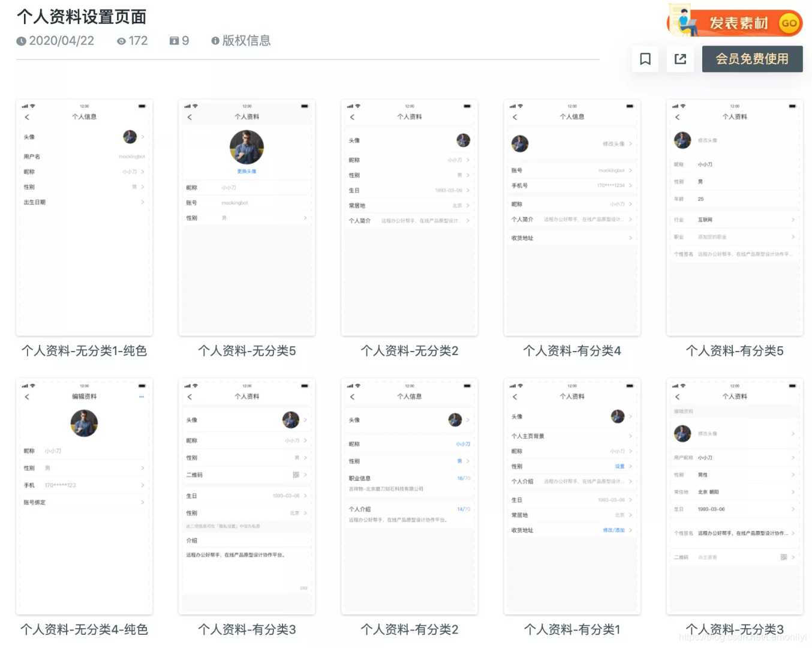Expand the 行业 chevron in 个人资料-有分类5
Screen dimensions: 812x648
[793, 220]
